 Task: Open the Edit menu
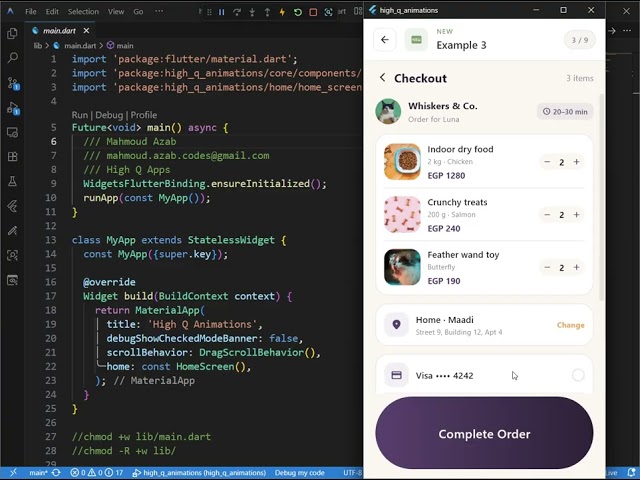click(x=52, y=11)
